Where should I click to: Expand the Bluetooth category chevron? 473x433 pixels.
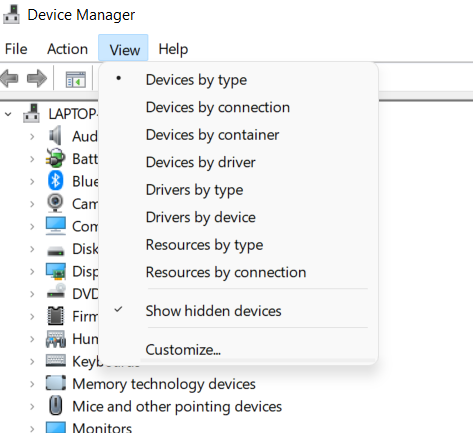[x=32, y=181]
